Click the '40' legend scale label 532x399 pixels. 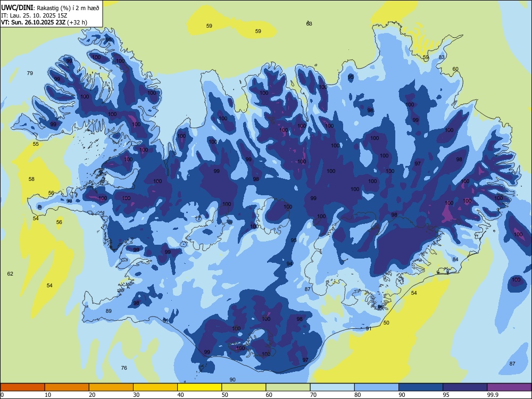[x=180, y=395]
